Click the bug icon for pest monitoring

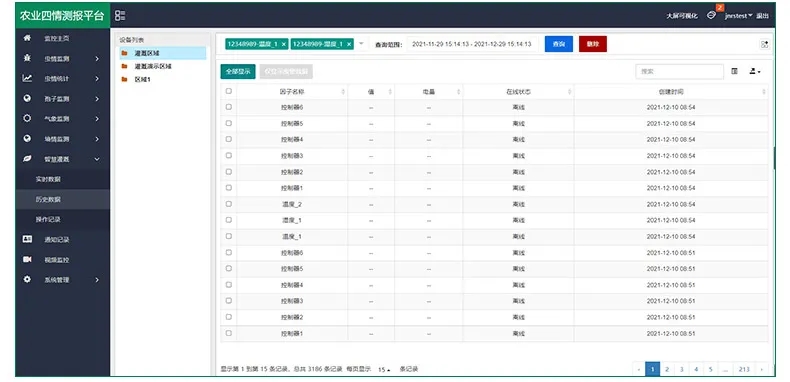(27, 58)
